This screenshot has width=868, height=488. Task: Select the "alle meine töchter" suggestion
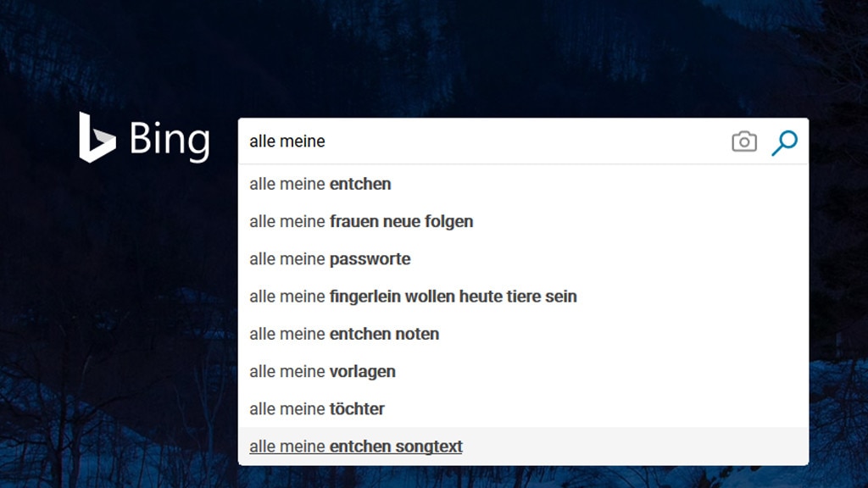coord(523,409)
